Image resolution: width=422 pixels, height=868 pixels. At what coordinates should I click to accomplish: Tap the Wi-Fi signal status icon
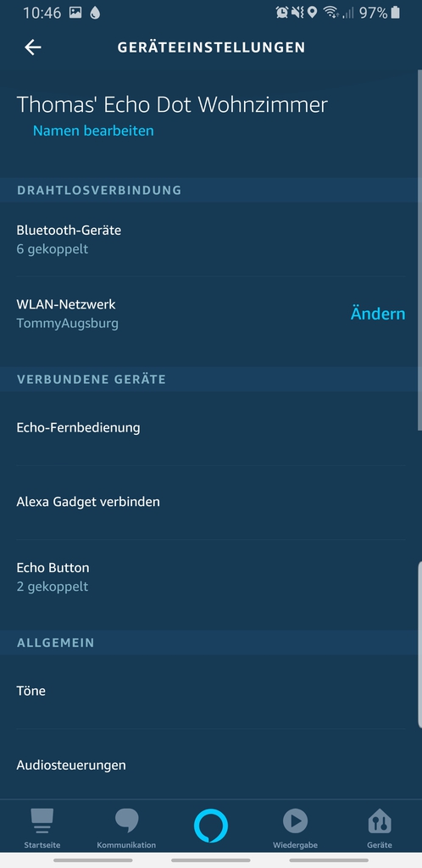330,13
